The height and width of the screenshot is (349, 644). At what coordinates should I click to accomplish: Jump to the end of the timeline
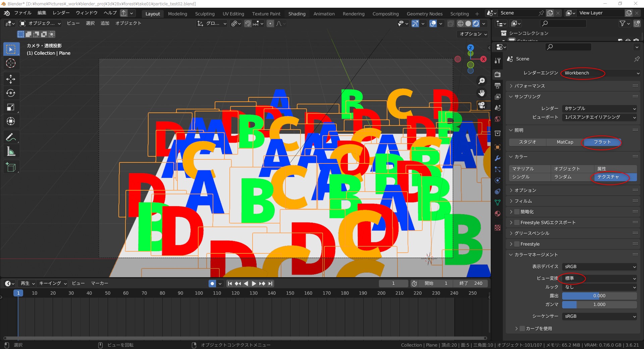coord(270,284)
